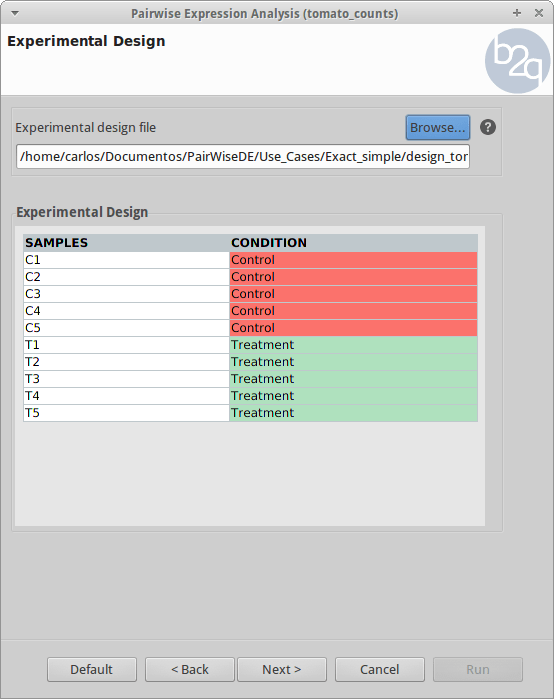Click the plus icon in title bar

[x=517, y=13]
